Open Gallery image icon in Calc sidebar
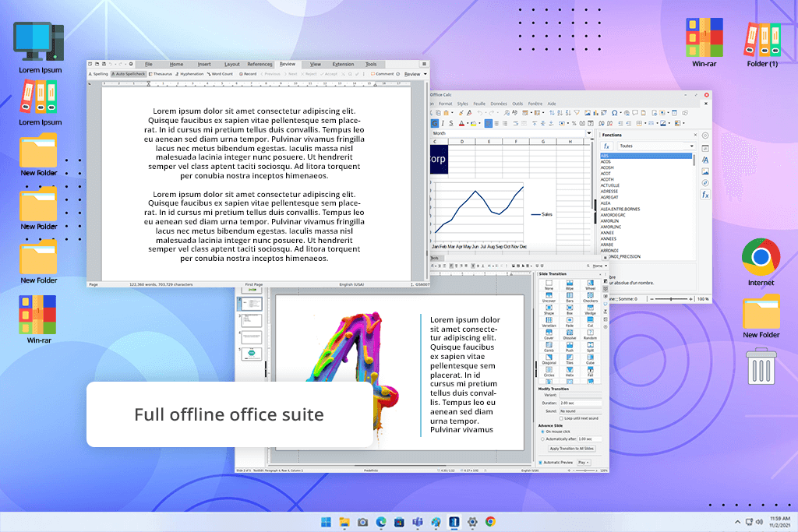The image size is (798, 532). [705, 171]
